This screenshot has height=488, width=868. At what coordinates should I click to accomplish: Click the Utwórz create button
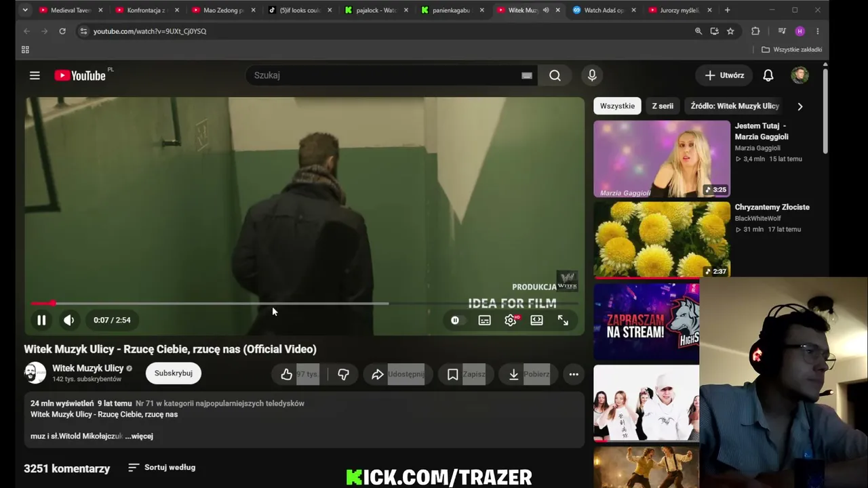724,75
